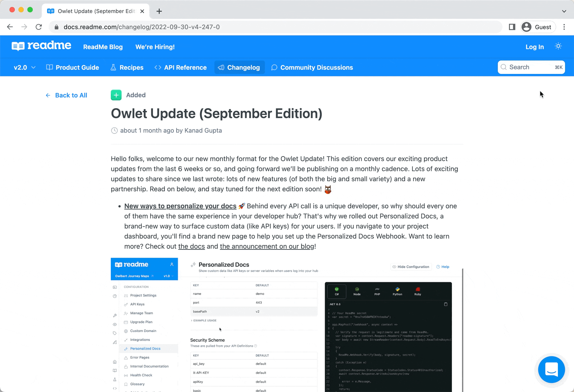The image size is (574, 392).
Task: Click the ReadMe logo in header
Action: pos(41,46)
